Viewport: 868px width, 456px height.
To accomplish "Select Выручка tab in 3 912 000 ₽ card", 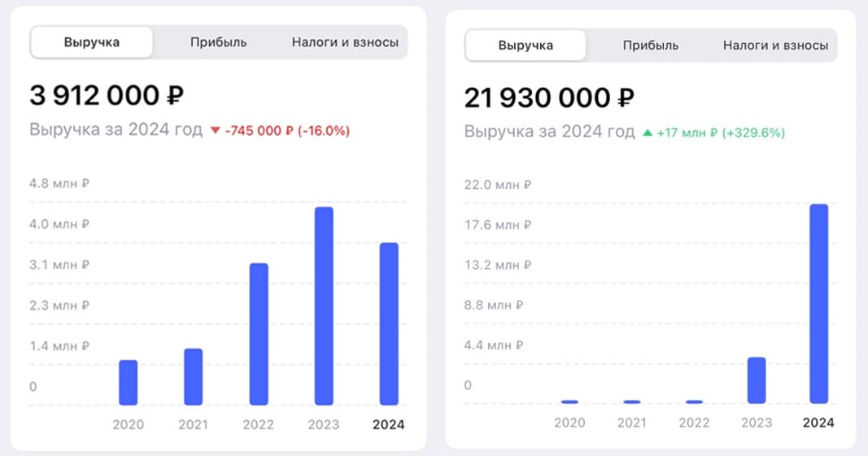I will 92,42.
